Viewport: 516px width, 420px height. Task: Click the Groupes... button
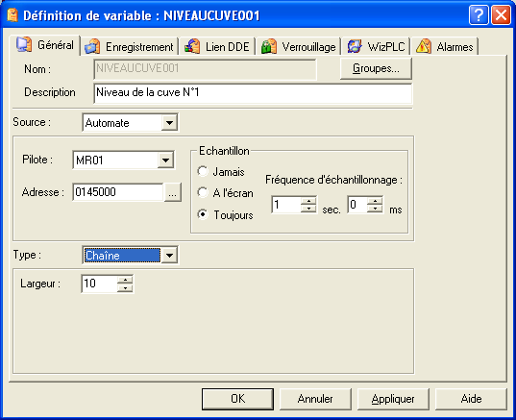(376, 68)
